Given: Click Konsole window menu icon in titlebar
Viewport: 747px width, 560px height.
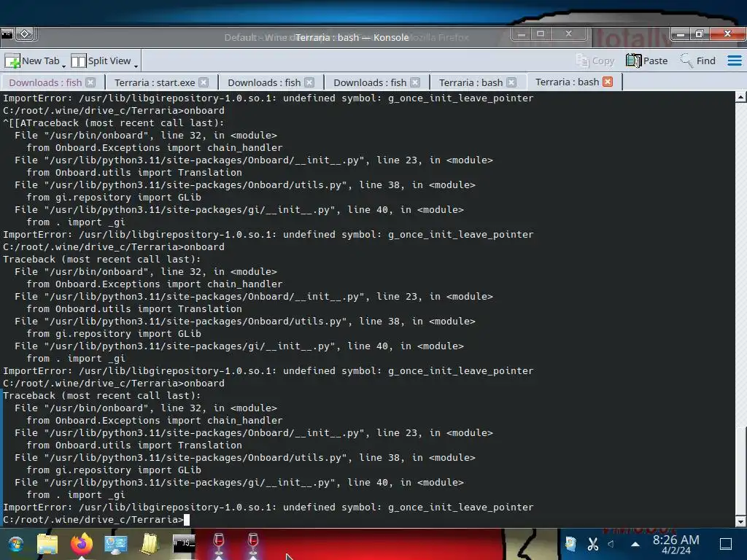Looking at the screenshot, I should [7, 34].
